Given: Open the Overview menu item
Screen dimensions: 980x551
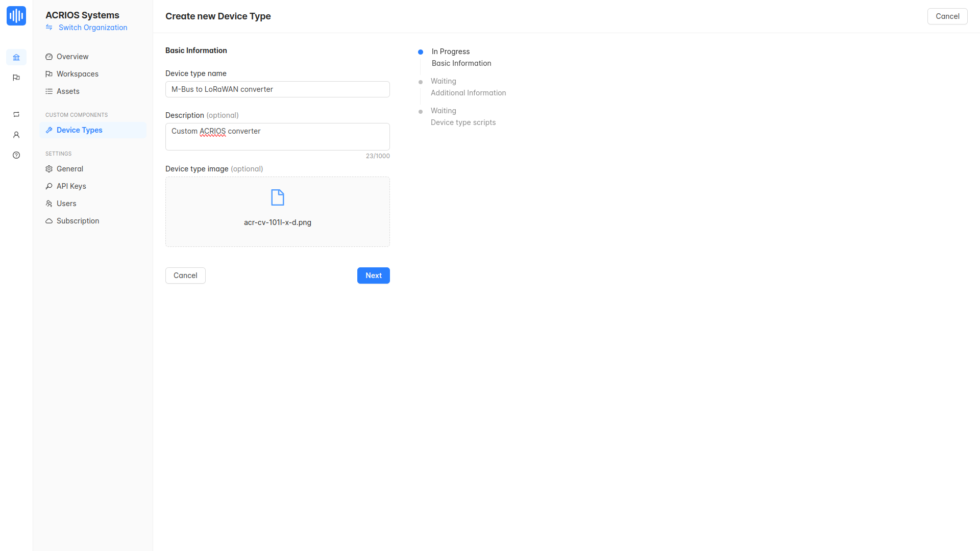Looking at the screenshot, I should (x=72, y=57).
